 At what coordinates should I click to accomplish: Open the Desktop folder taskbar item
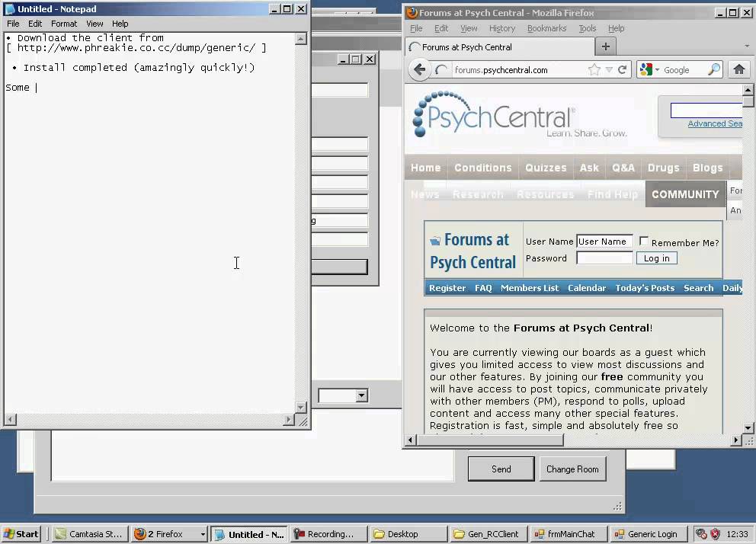click(x=408, y=534)
